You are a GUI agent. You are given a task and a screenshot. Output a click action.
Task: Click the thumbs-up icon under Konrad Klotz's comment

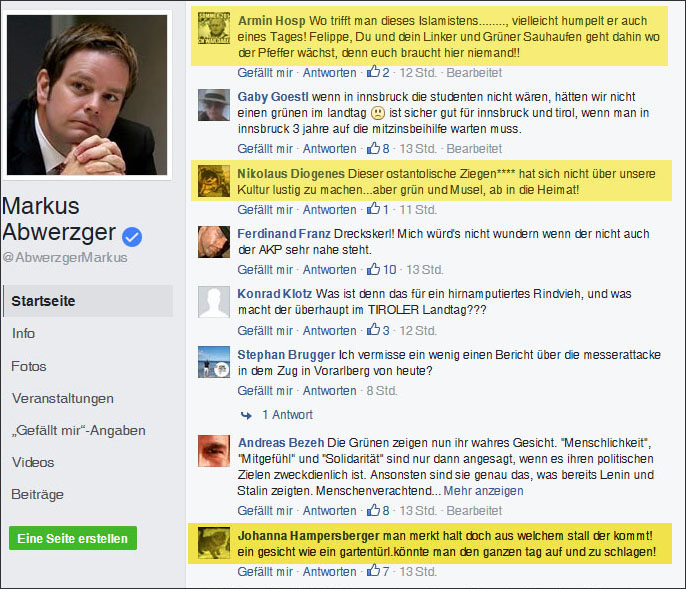[373, 329]
